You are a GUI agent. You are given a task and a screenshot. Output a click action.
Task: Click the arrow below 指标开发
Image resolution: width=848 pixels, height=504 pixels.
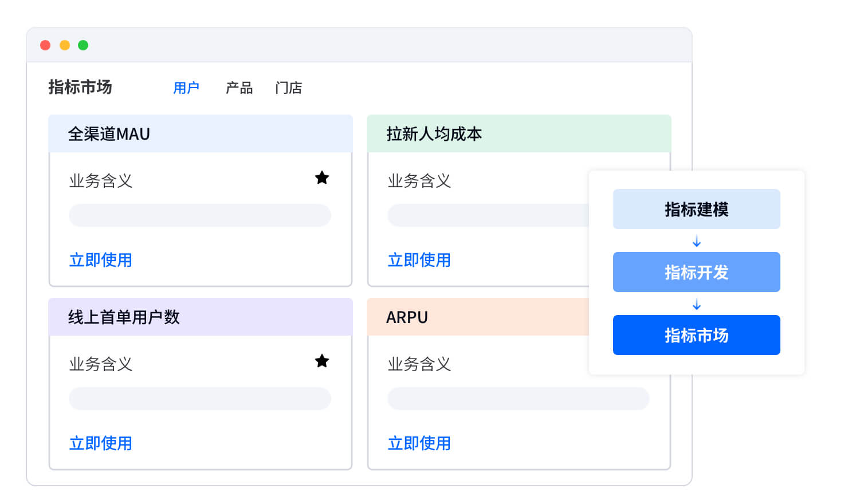(x=697, y=304)
